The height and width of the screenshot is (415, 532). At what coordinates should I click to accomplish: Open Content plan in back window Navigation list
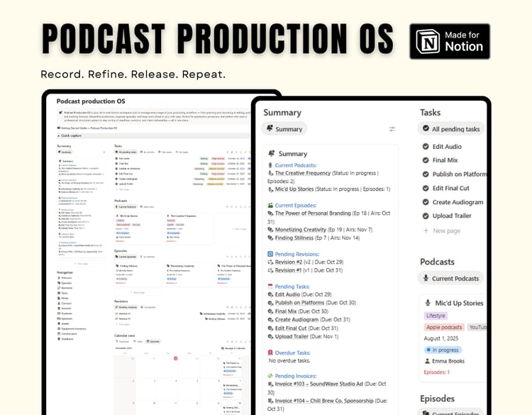(69, 333)
